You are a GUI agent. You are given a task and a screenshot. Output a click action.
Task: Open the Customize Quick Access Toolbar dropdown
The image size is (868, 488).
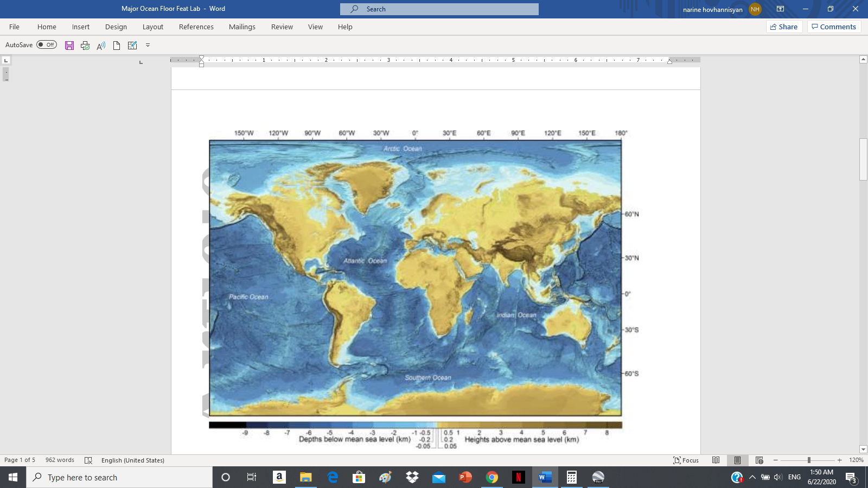[x=147, y=46]
